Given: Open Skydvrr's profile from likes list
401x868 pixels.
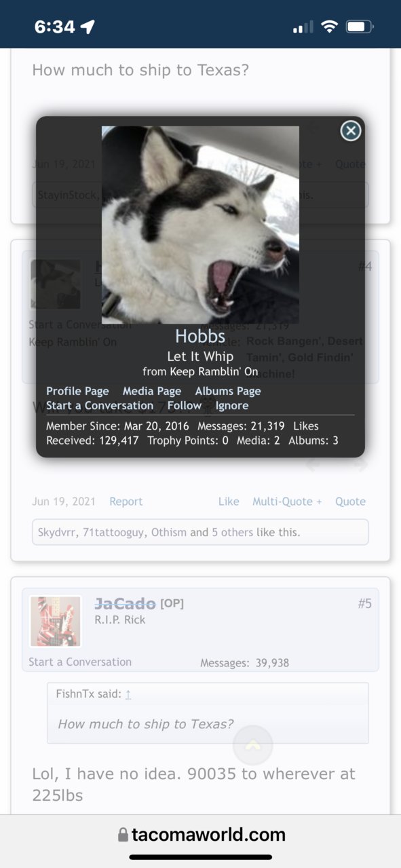Looking at the screenshot, I should point(58,533).
